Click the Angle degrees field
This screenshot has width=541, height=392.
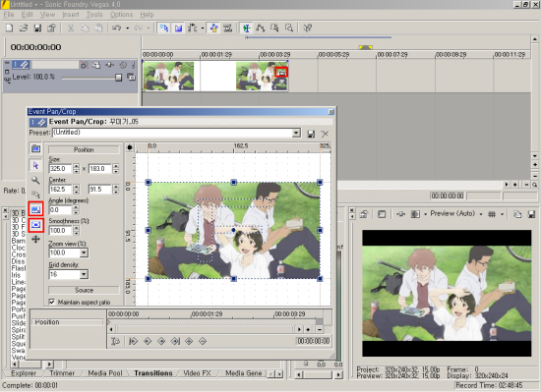click(60, 210)
